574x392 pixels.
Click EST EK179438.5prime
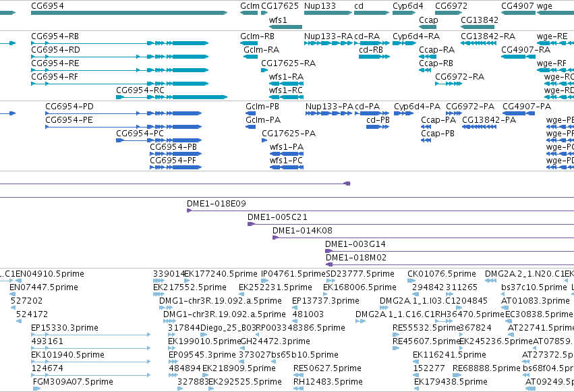pyautogui.click(x=451, y=382)
